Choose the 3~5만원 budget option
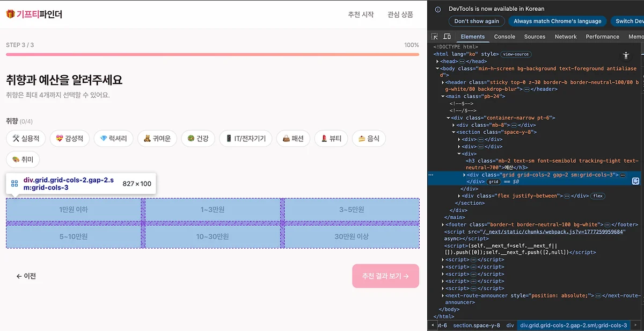This screenshot has height=331, width=644. (352, 210)
